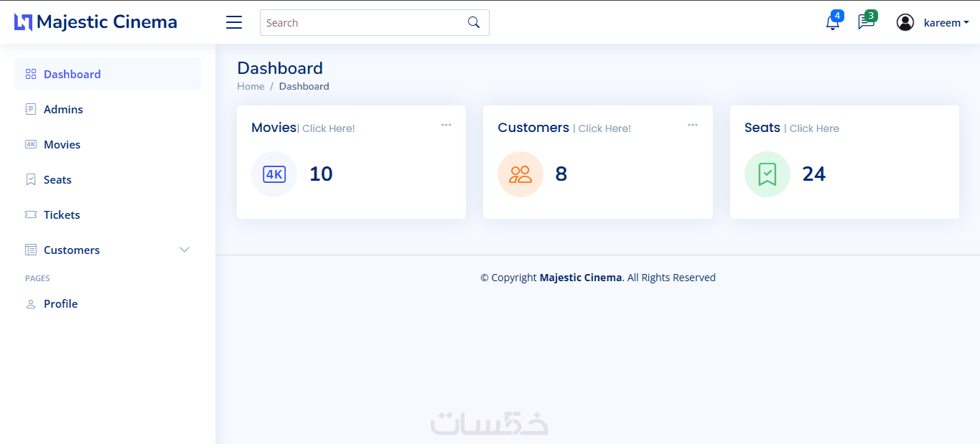Click the Majestic Cinema logo icon
This screenshot has width=980, height=444.
coord(24,22)
